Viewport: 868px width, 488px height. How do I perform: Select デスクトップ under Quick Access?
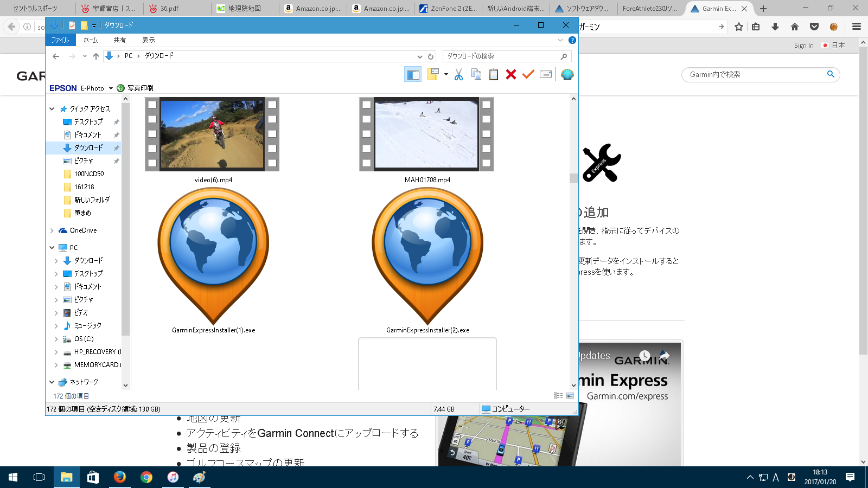point(88,122)
